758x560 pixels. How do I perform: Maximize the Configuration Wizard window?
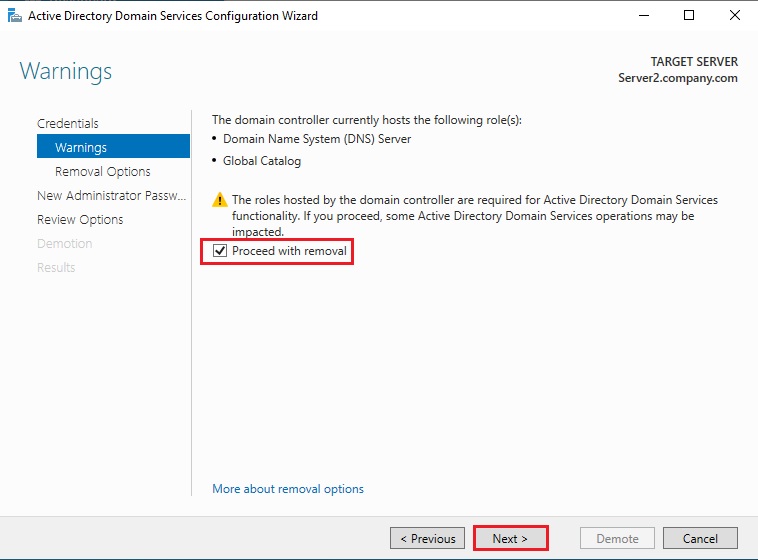689,16
